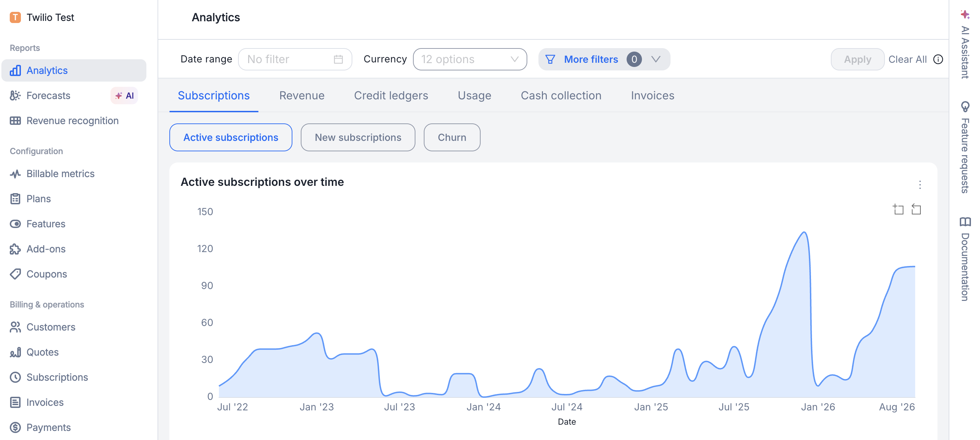The height and width of the screenshot is (440, 980).
Task: Switch to the Revenue tab
Action: (x=302, y=96)
